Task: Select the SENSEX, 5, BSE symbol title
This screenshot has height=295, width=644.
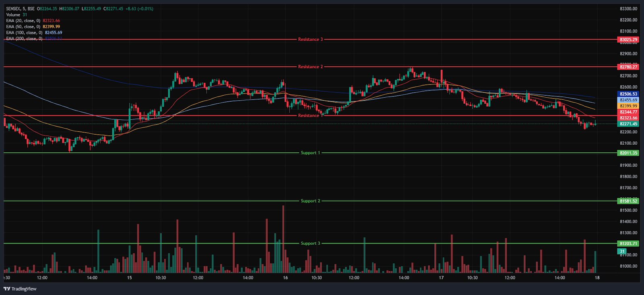Action: pos(20,9)
